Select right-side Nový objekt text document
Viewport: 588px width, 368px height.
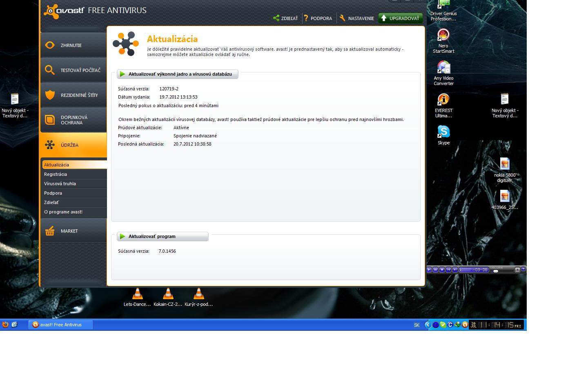point(505,105)
